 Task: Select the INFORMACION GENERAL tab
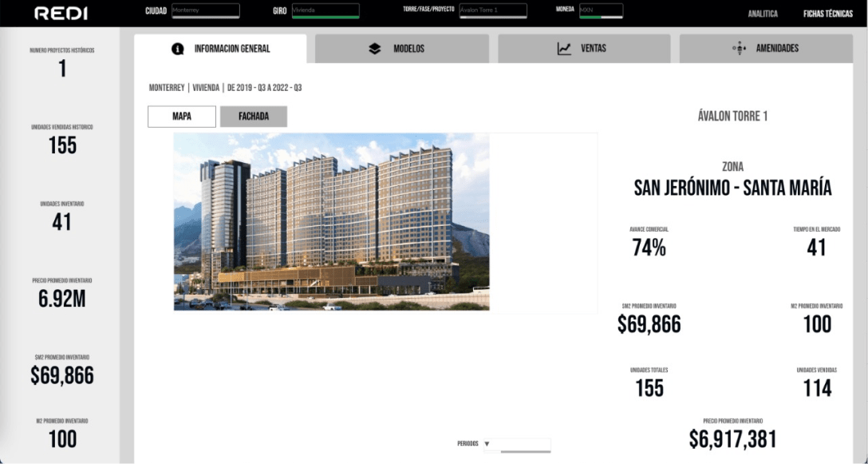pyautogui.click(x=220, y=49)
